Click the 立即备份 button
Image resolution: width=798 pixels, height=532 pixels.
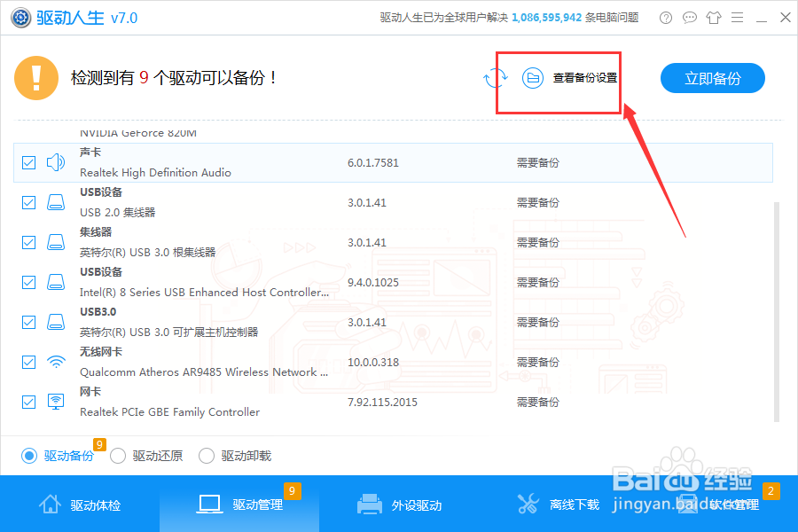713,78
